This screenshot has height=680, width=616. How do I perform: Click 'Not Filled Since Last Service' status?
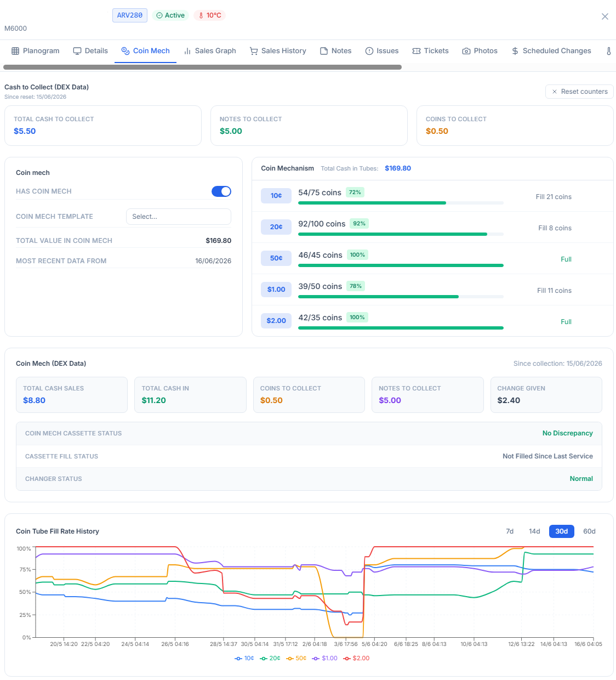547,456
